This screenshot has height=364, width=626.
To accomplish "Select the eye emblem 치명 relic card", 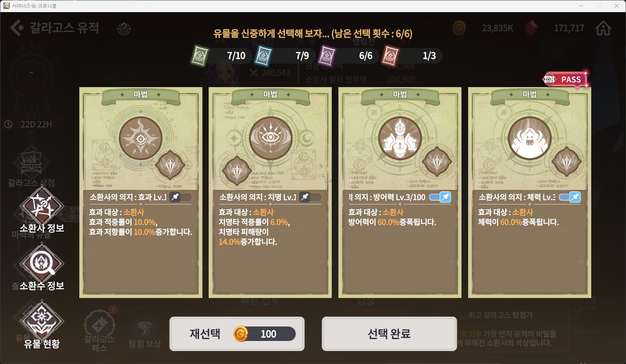I will pos(270,193).
